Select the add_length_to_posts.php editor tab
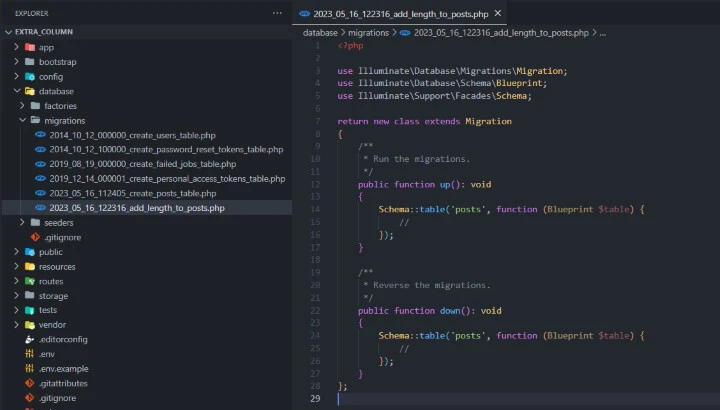The height and width of the screenshot is (410, 720). (x=400, y=14)
